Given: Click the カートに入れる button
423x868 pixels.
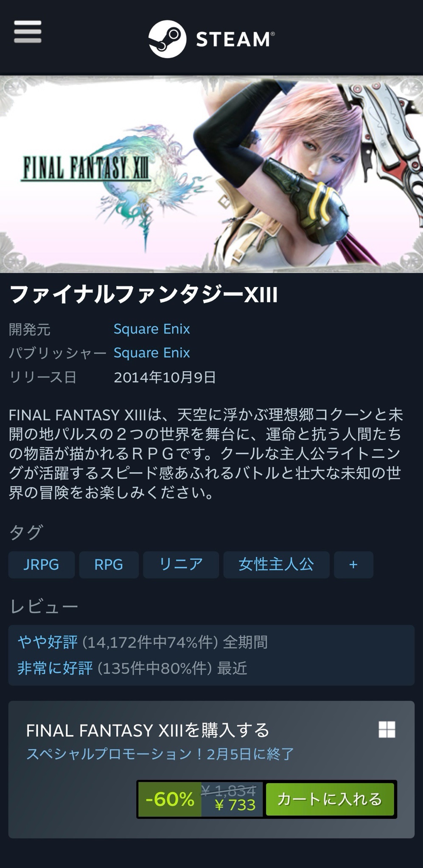Looking at the screenshot, I should coord(330,799).
